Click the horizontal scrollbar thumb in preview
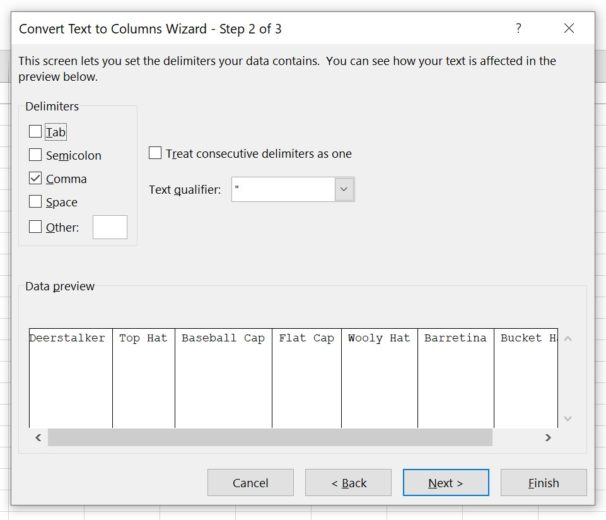The width and height of the screenshot is (606, 520). [x=269, y=438]
